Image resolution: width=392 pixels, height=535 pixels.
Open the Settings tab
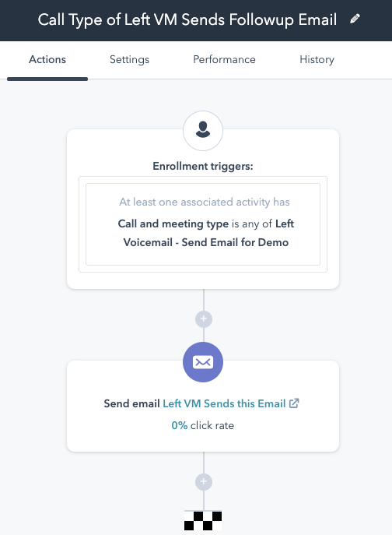[x=130, y=59]
